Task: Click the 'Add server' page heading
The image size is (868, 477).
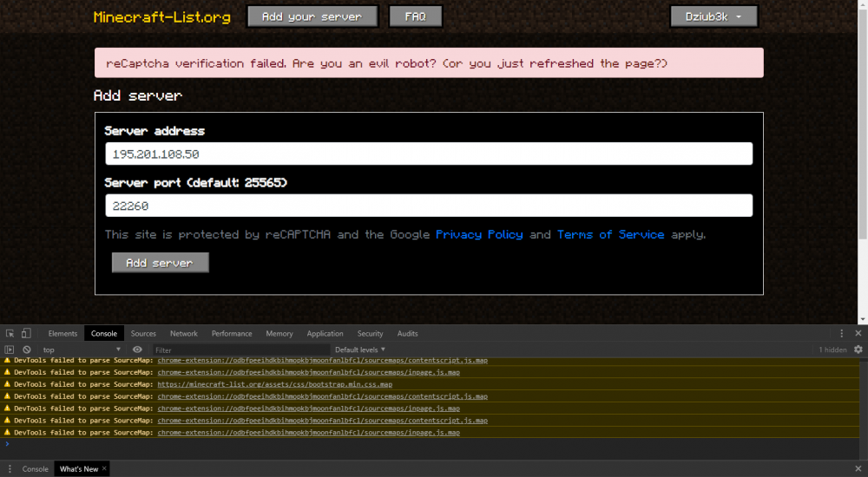Action: click(x=138, y=95)
